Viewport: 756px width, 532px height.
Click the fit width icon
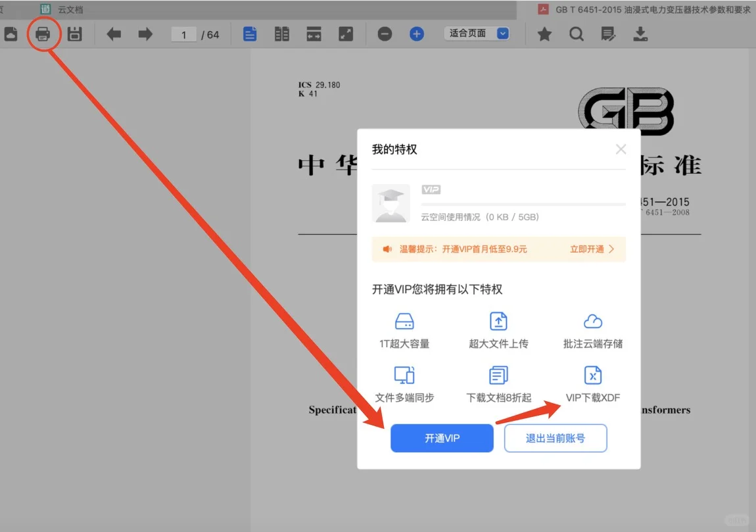point(314,34)
